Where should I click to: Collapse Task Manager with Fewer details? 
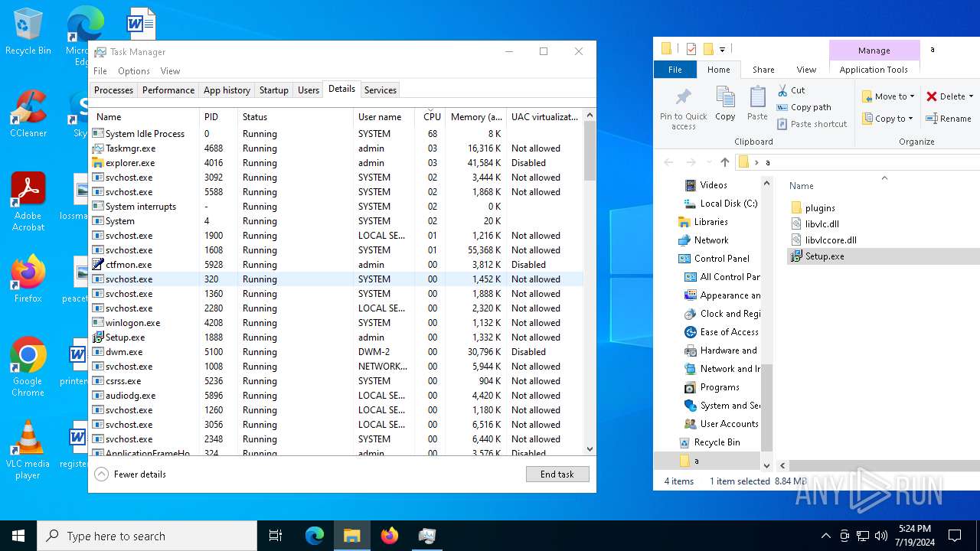(x=131, y=474)
